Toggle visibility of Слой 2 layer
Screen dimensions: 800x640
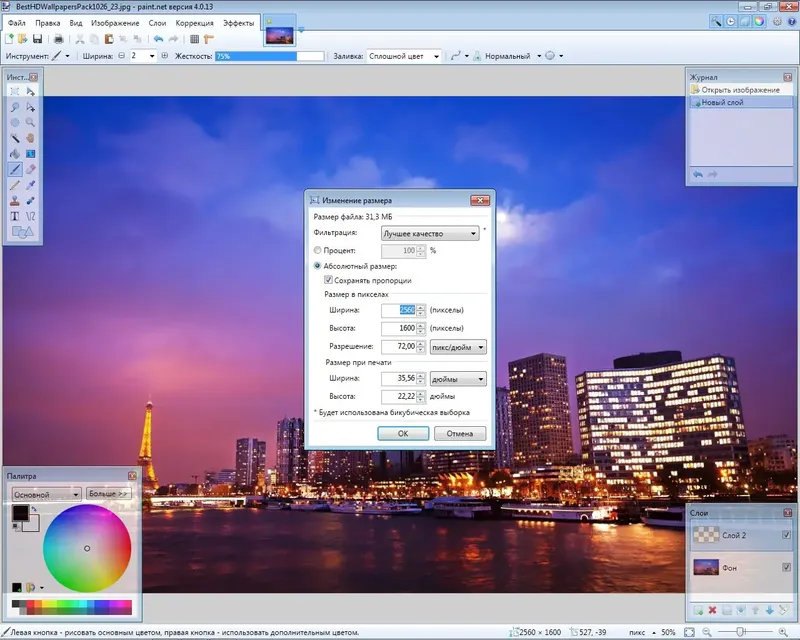pos(787,536)
